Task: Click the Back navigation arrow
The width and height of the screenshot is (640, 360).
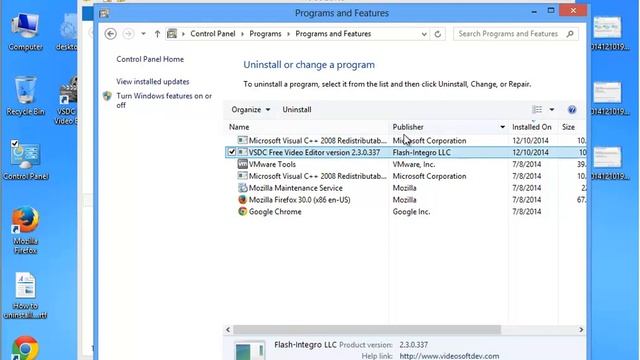Action: [x=110, y=34]
